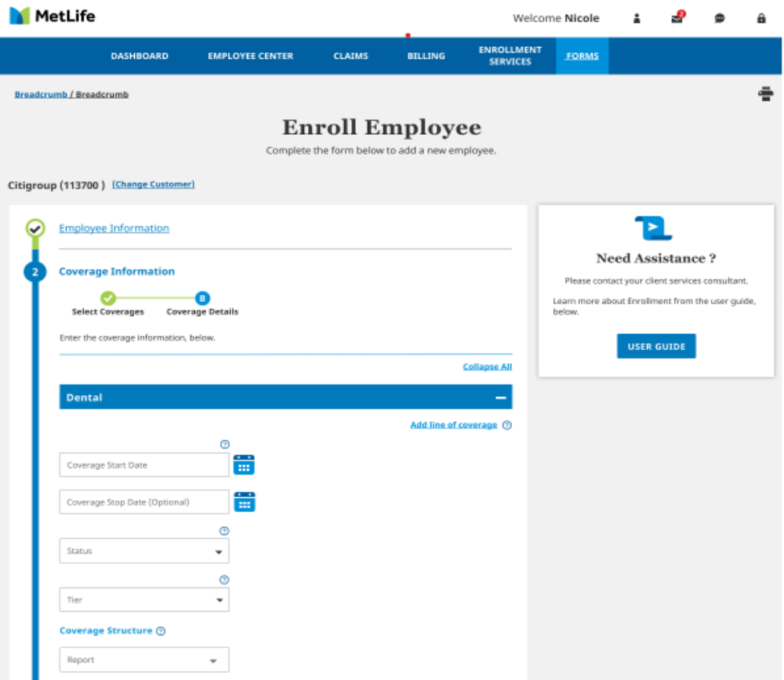Screen dimensions: 784x680
Task: Open the Tier dropdown
Action: tap(143, 599)
